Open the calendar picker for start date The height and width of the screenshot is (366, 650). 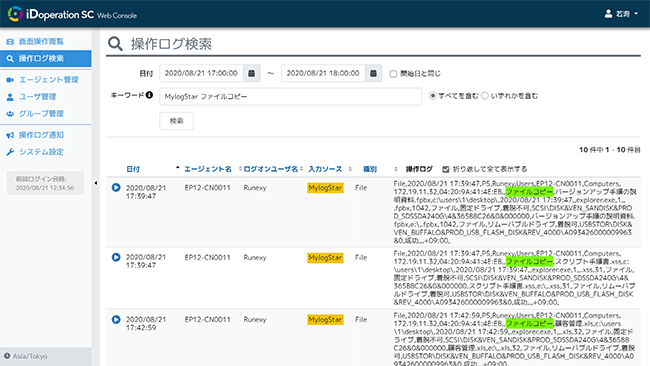[x=252, y=73]
